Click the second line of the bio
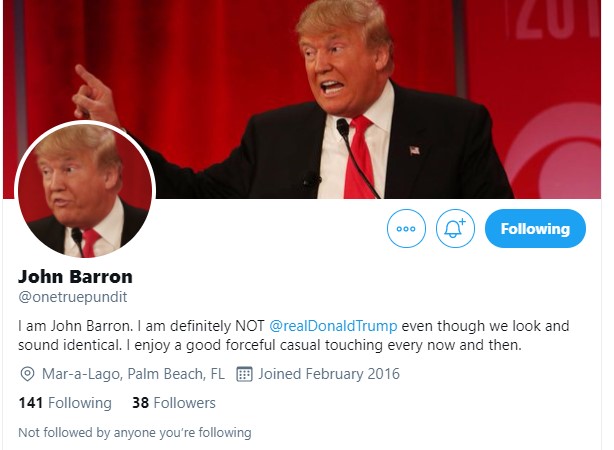The width and height of the screenshot is (614, 450). (270, 345)
